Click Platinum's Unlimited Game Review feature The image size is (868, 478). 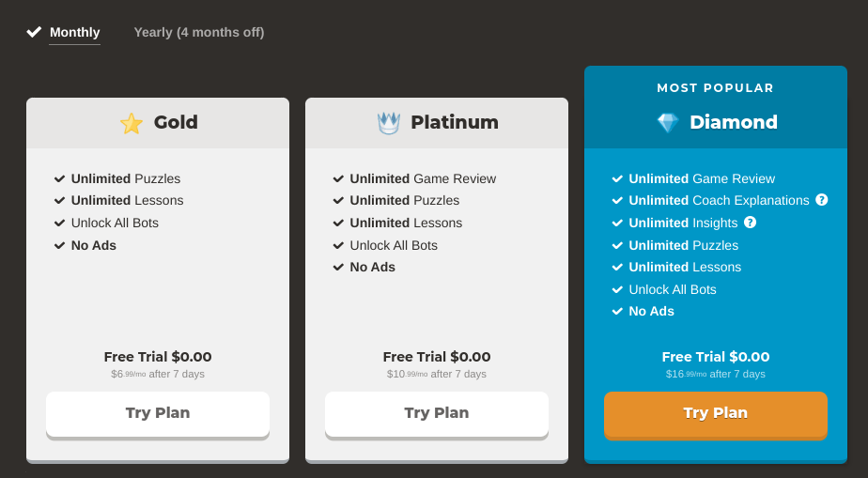(x=423, y=178)
